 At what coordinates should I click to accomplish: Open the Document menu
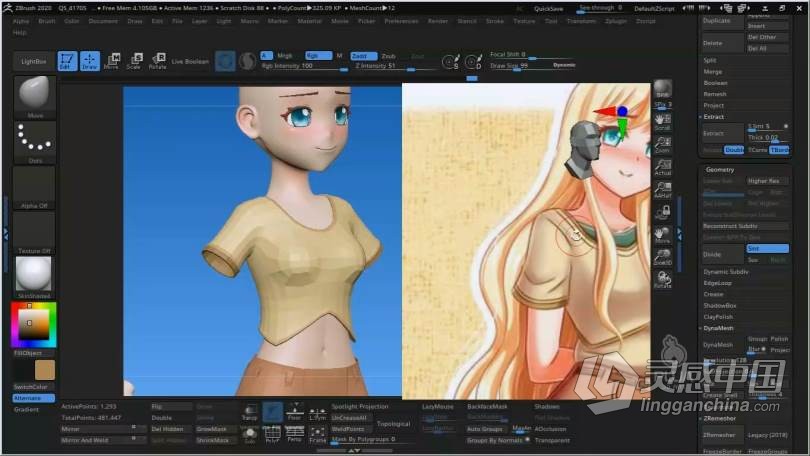click(103, 21)
